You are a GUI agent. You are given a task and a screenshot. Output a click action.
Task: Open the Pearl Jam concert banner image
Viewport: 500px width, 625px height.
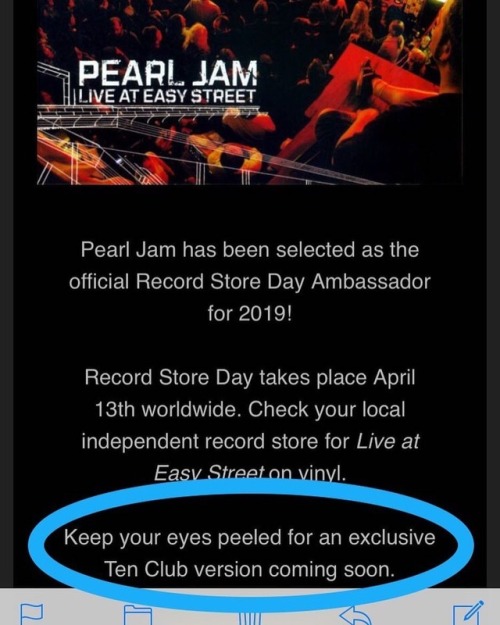[250, 92]
